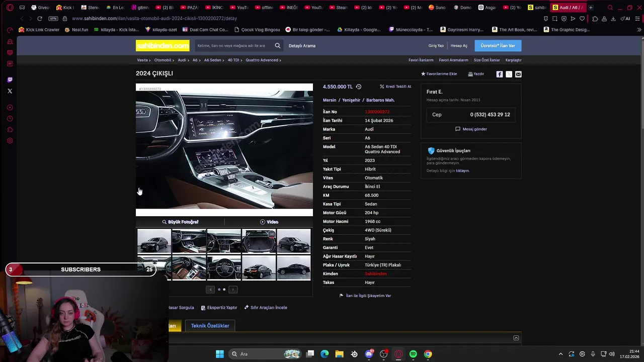Reload the page with refresh icon

point(40,19)
